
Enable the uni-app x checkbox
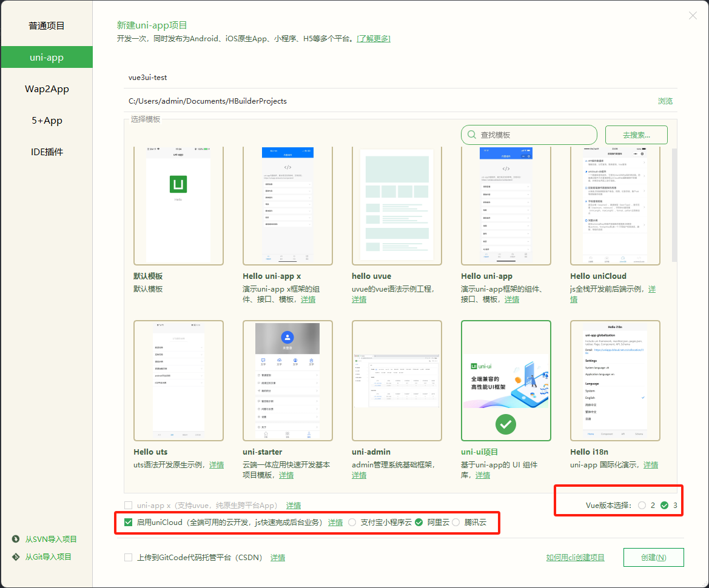pos(129,506)
